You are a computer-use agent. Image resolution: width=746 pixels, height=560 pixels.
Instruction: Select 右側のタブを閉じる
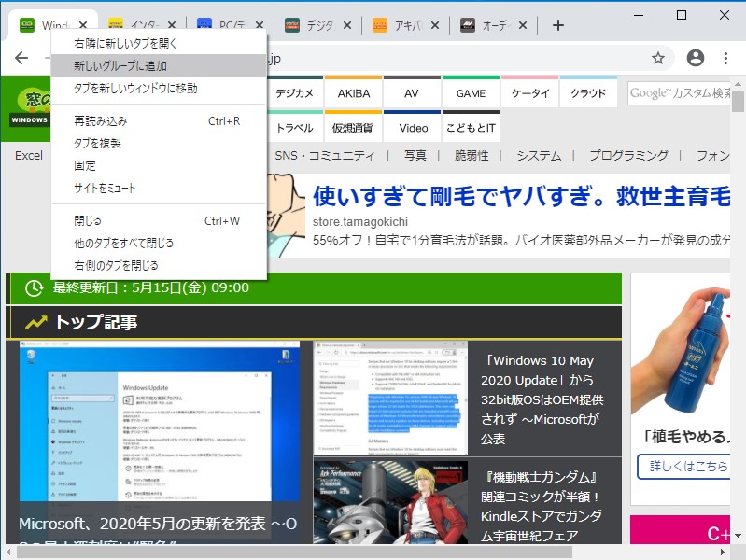[x=159, y=265]
